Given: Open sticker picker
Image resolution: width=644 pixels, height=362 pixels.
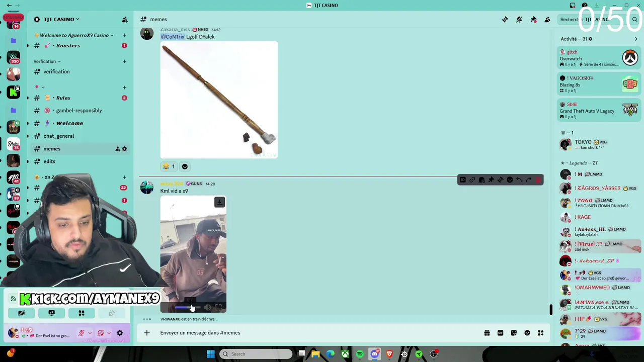Looking at the screenshot, I should (514, 333).
